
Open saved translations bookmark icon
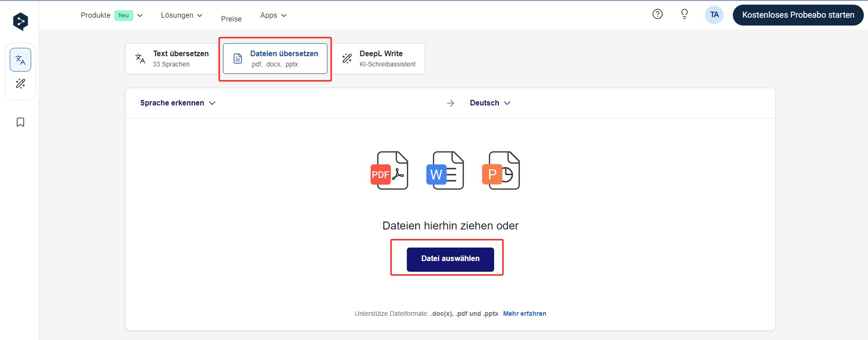coord(20,122)
